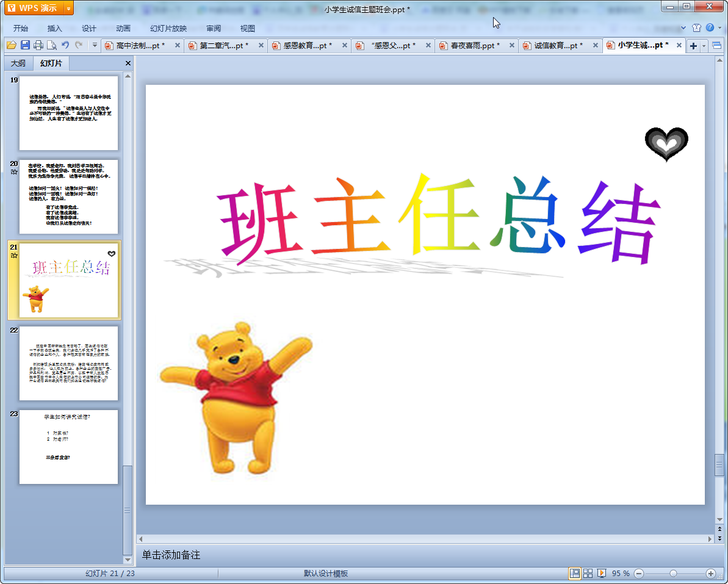Click the zoom slider handle
This screenshot has width=728, height=584.
[x=673, y=574]
